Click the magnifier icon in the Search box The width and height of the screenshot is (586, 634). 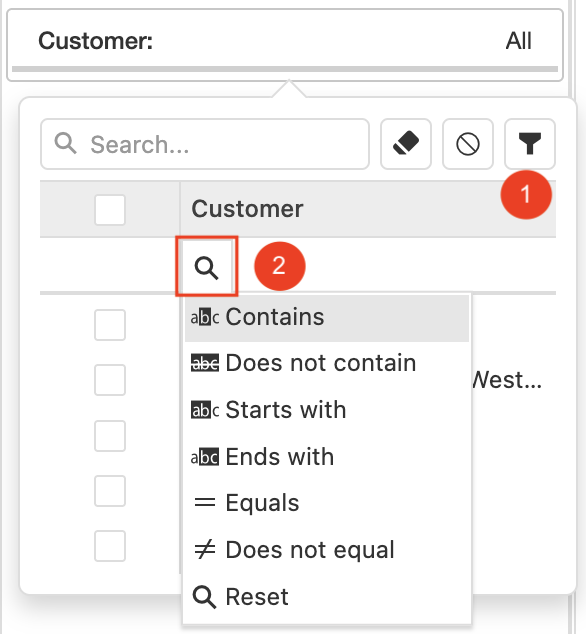[66, 143]
